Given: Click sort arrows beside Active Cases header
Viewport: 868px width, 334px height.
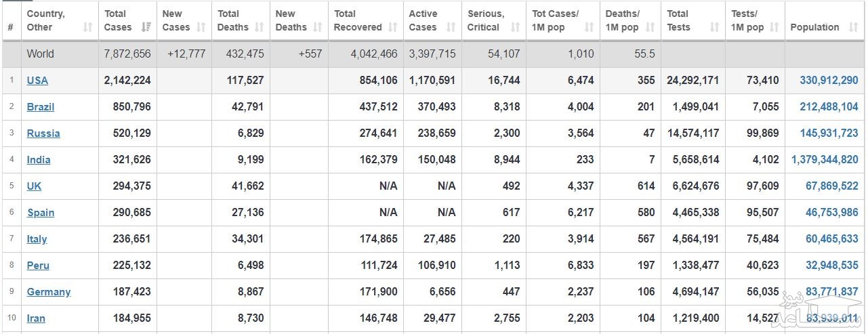Looking at the screenshot, I should tap(451, 28).
